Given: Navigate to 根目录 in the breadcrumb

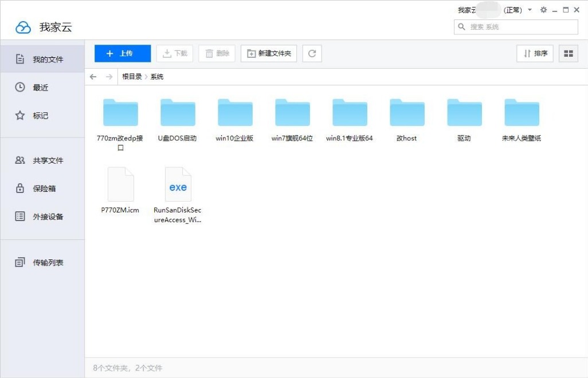Looking at the screenshot, I should click(131, 76).
